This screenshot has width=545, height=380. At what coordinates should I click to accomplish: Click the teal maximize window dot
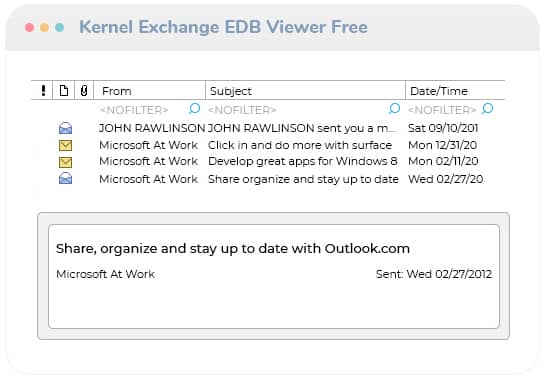(59, 27)
